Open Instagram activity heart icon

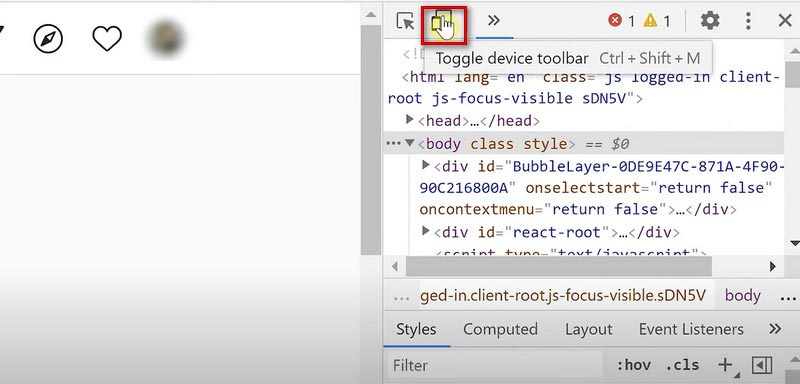[107, 39]
